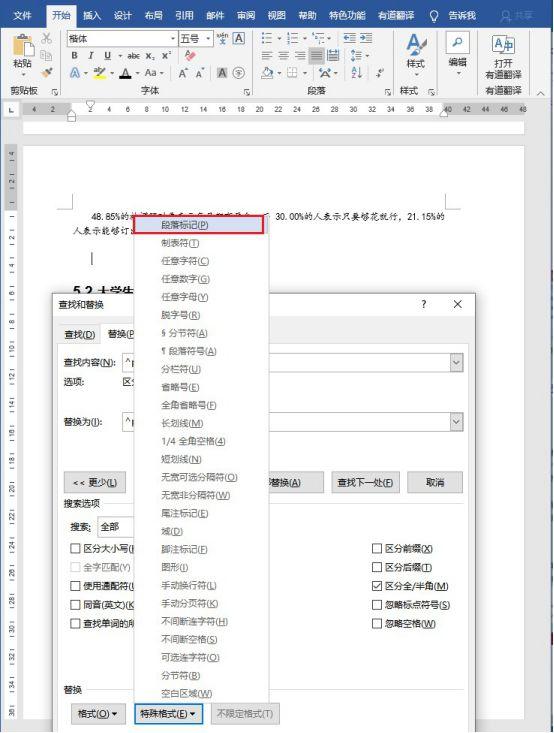Screen dimensions: 554x733
Task: Open the 审阅 ribbon tab
Action: coord(246,15)
